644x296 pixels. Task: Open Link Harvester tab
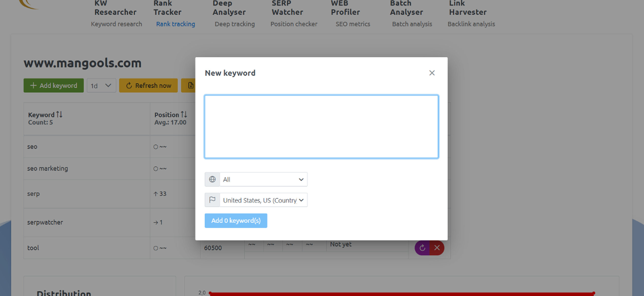pos(468,8)
